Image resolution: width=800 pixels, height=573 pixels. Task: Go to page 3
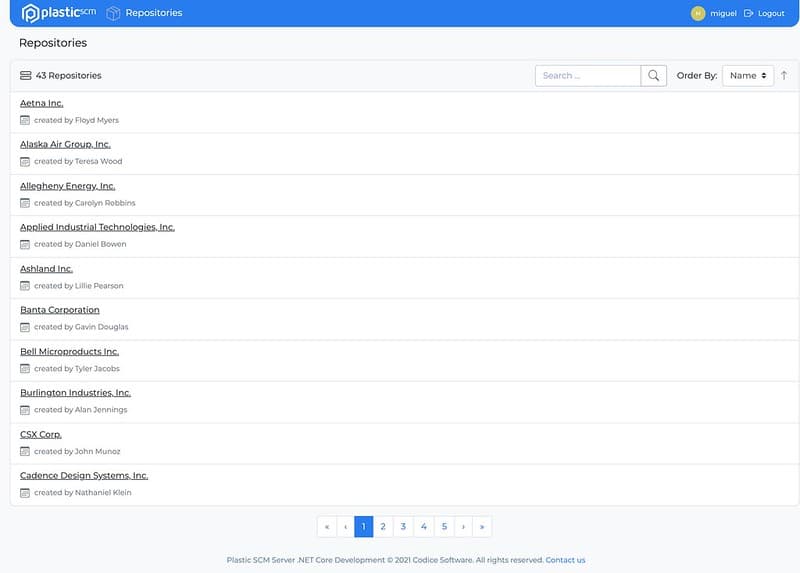[403, 527]
